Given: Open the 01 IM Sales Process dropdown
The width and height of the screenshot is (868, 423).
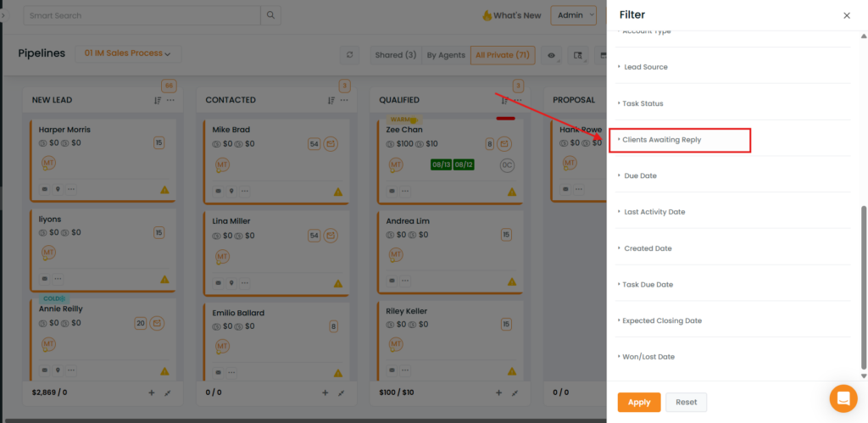Looking at the screenshot, I should [x=128, y=53].
